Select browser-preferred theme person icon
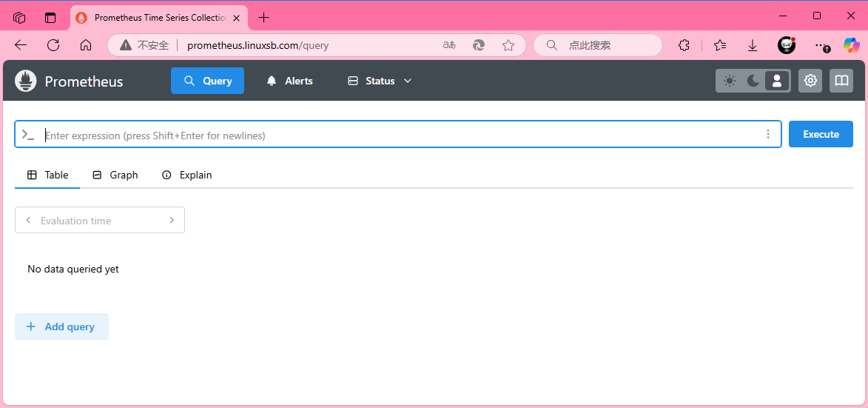This screenshot has height=408, width=868. coord(777,81)
